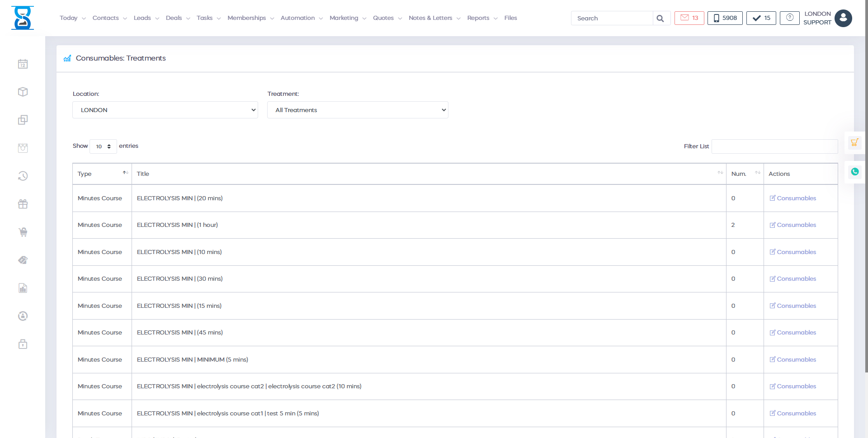Image resolution: width=868 pixels, height=438 pixels.
Task: Open the Show entries count selector
Action: point(103,146)
